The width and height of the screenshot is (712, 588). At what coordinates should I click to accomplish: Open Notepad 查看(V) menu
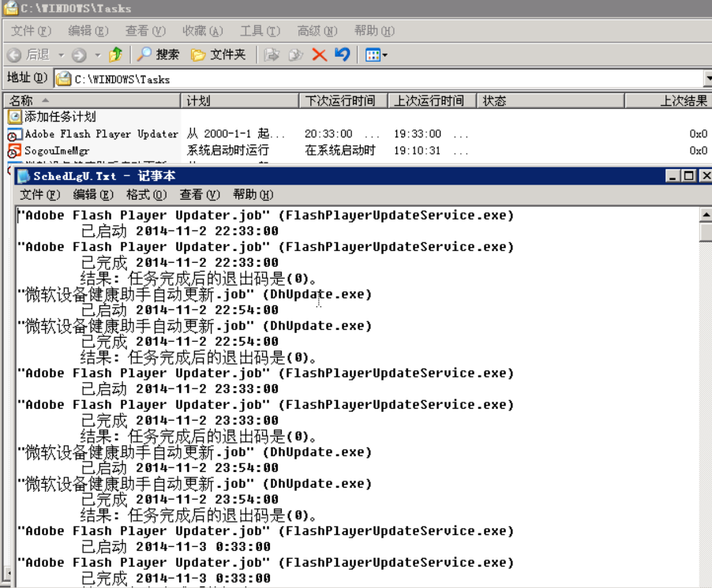click(x=200, y=195)
